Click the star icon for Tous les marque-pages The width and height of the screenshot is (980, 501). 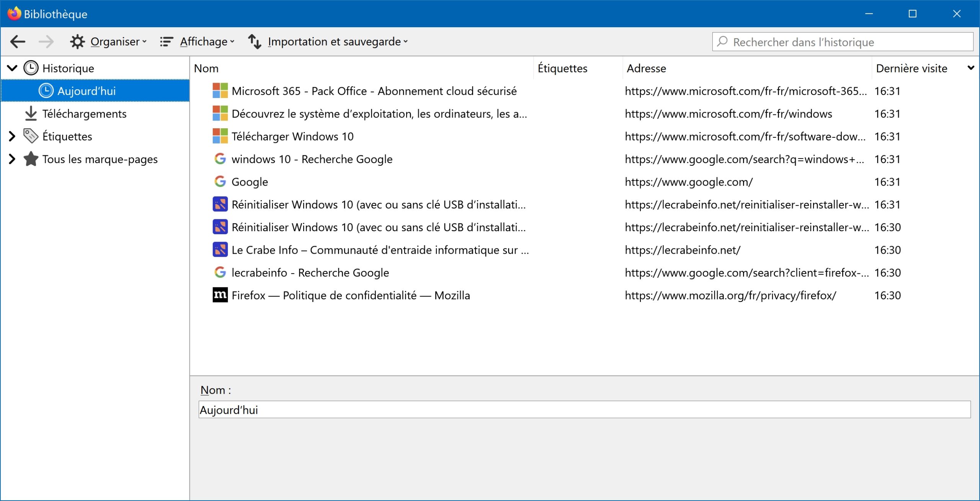(x=31, y=159)
